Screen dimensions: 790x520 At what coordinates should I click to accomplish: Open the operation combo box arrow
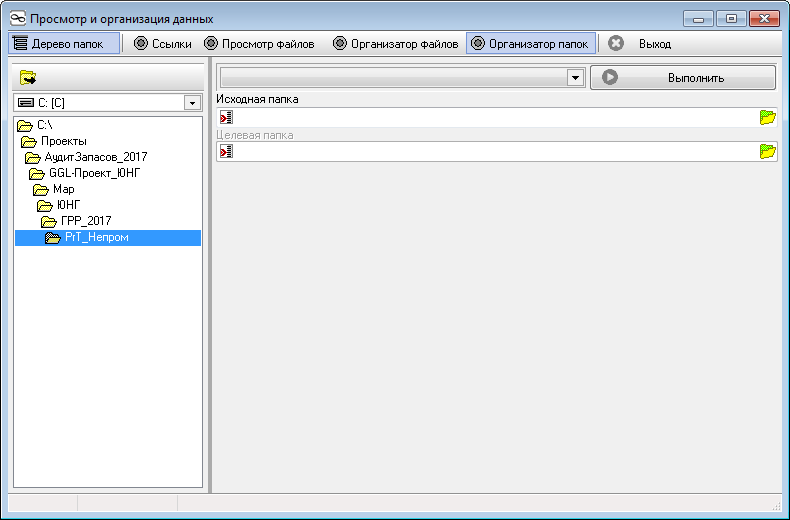(575, 78)
